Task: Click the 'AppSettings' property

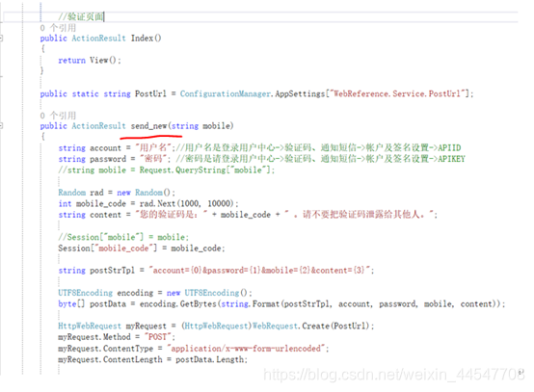Action: 300,93
